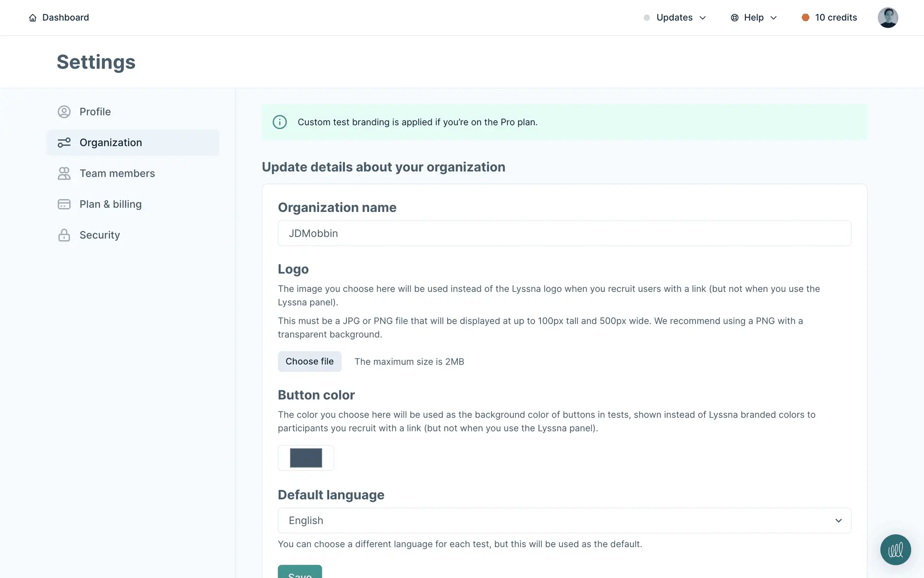
Task: Expand the Updates dropdown menu
Action: 675,18
